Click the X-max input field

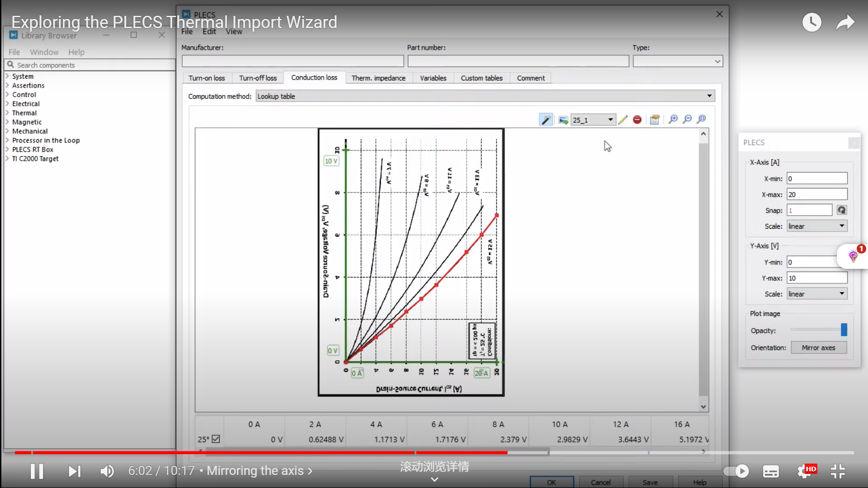(816, 194)
